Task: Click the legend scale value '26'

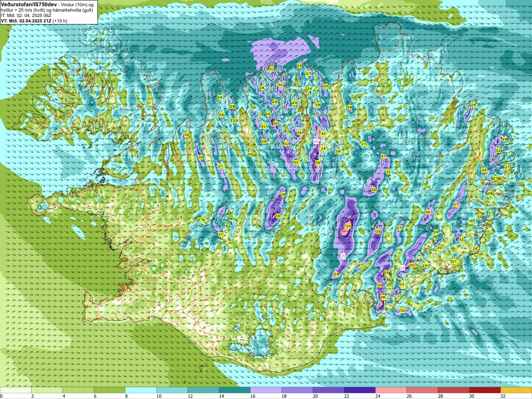Action: click(x=409, y=396)
